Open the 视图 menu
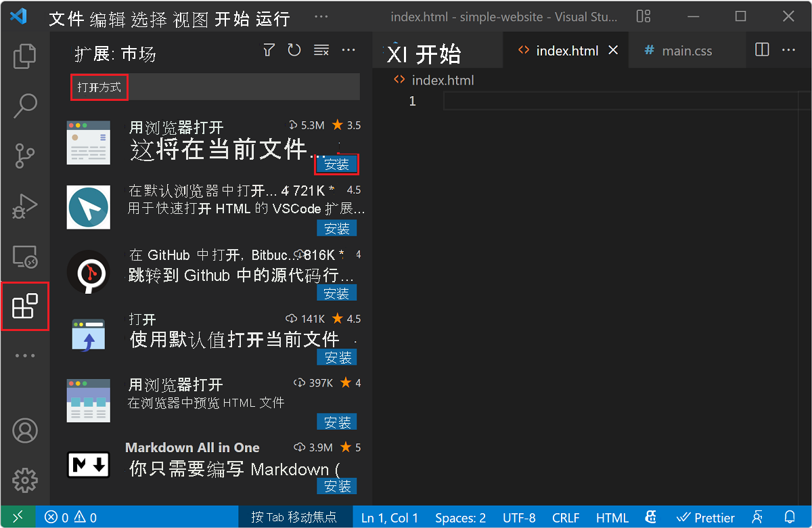Image resolution: width=812 pixels, height=528 pixels. 189,20
